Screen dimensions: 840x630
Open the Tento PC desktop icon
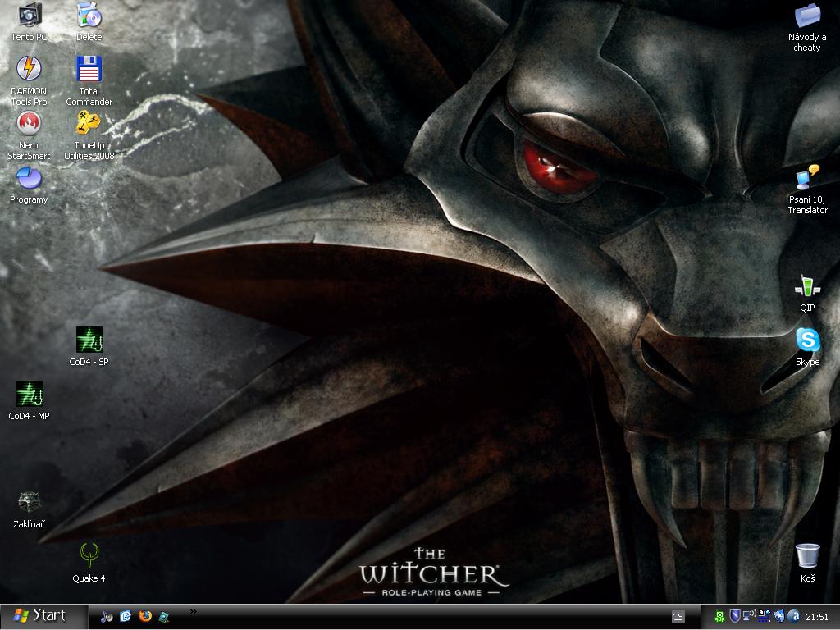tap(29, 21)
